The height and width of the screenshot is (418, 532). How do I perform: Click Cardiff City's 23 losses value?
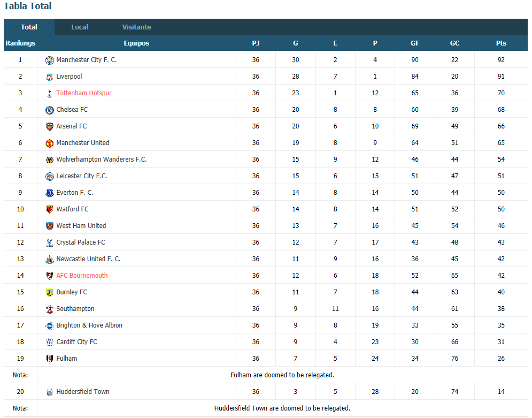pyautogui.click(x=375, y=342)
